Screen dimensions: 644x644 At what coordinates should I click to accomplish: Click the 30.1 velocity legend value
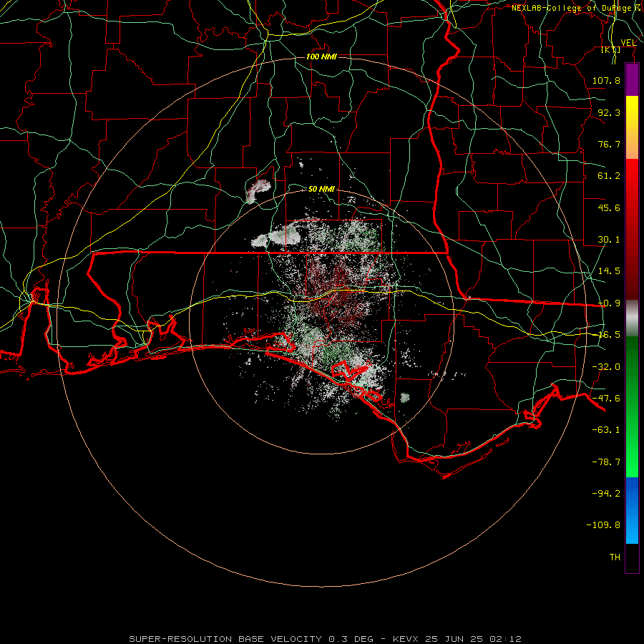point(609,240)
